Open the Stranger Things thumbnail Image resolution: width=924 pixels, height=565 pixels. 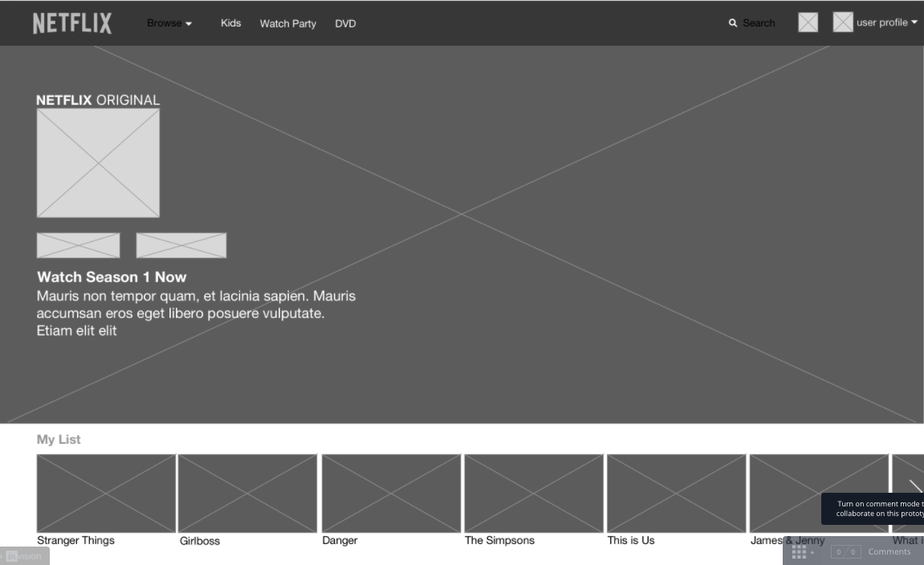106,493
